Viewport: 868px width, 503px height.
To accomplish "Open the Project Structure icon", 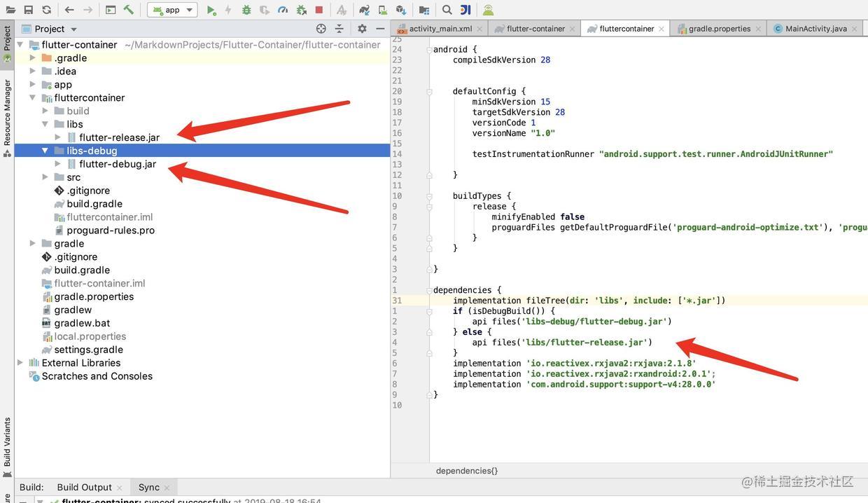I will click(424, 10).
